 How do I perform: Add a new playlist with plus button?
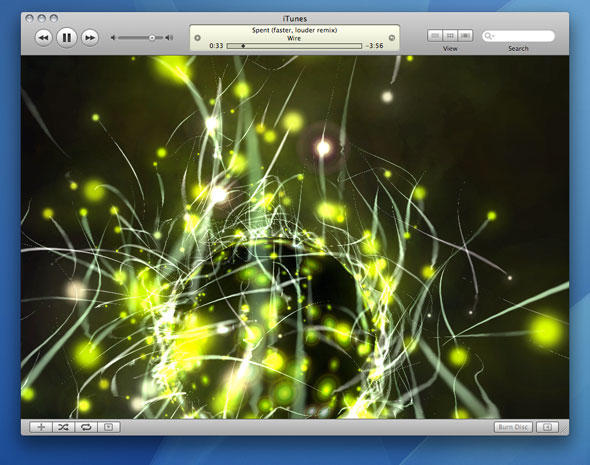41,427
